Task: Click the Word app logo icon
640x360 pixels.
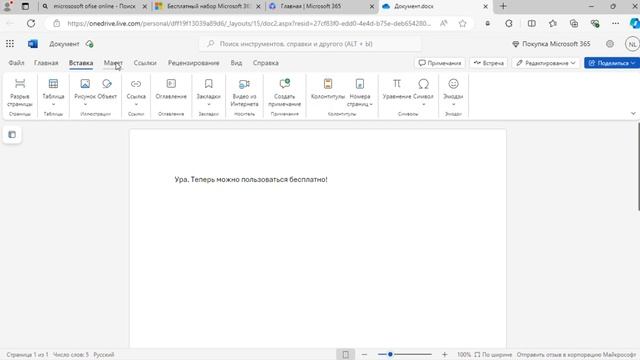Action: coord(33,44)
